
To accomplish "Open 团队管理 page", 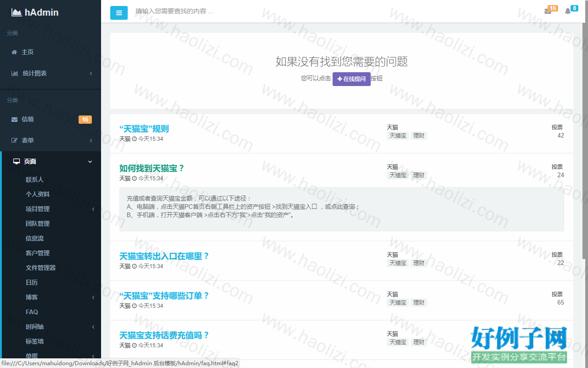I will 38,224.
